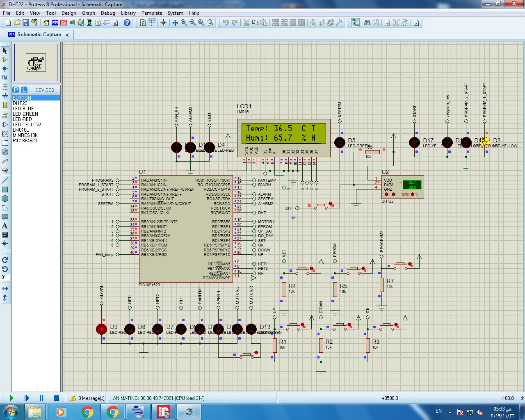Open Windows Explorer from the taskbar
The width and height of the screenshot is (525, 420).
35,412
